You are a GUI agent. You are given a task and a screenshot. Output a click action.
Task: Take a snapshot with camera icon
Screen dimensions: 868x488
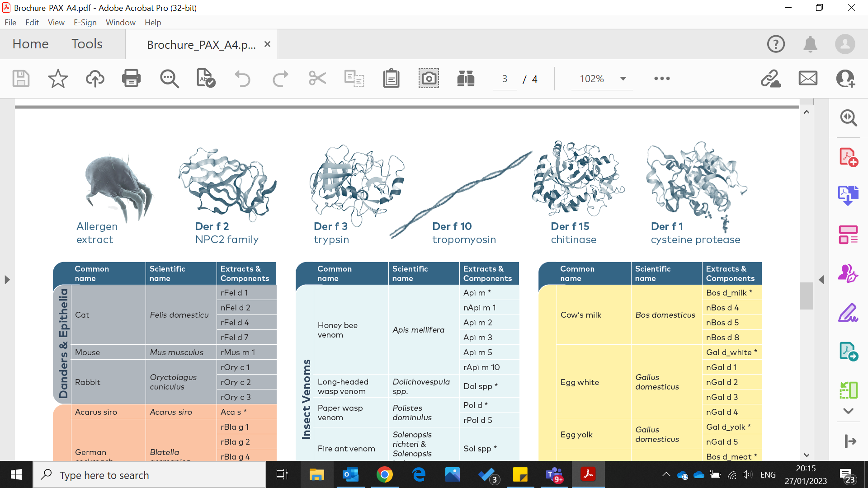tap(428, 79)
